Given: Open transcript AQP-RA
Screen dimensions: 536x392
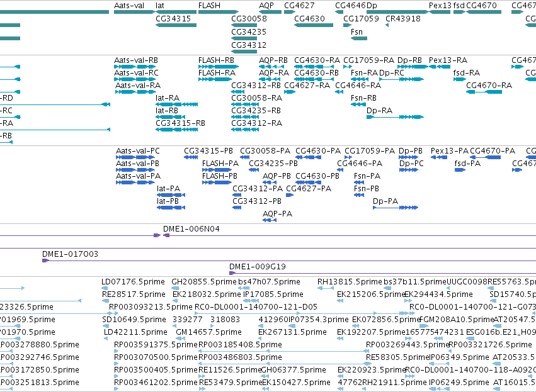Looking at the screenshot, I should pos(274,73).
